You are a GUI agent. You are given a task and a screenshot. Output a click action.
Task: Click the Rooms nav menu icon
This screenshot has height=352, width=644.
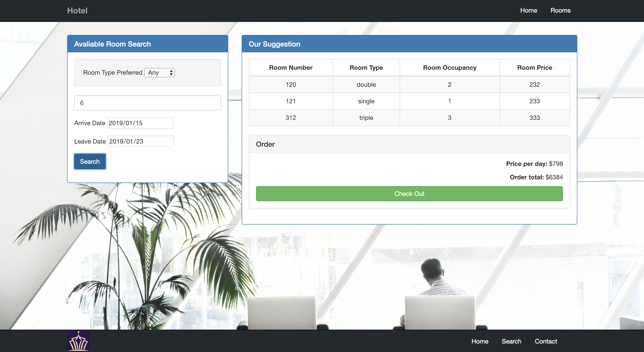coord(560,11)
